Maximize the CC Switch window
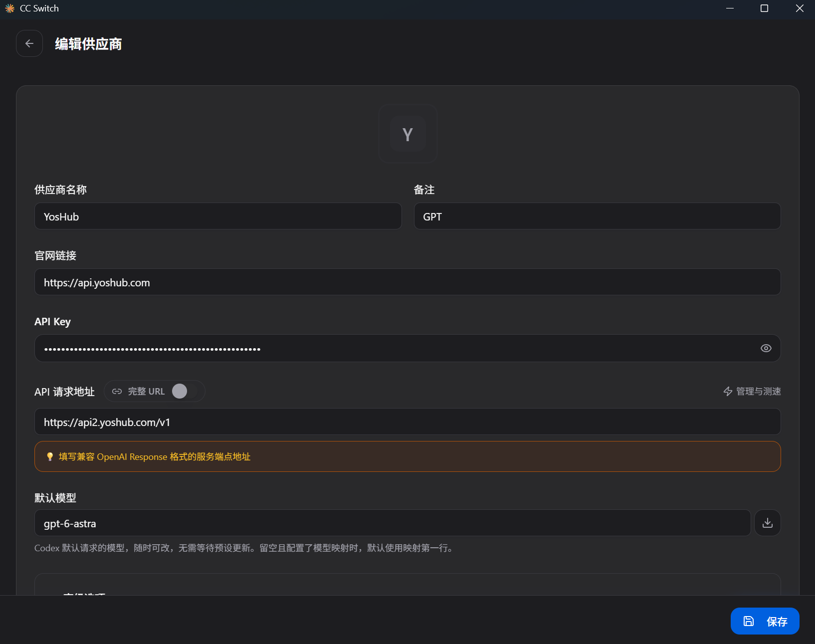 click(764, 8)
